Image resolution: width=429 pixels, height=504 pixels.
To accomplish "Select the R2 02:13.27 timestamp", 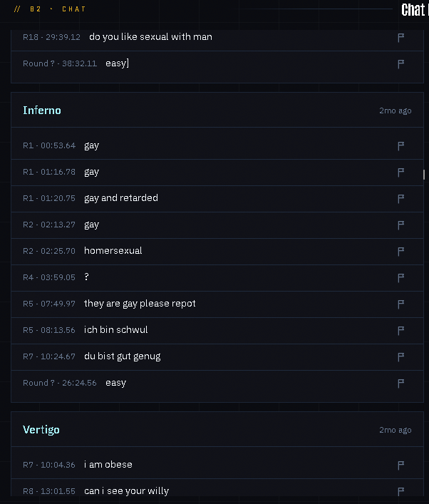I will click(x=49, y=225).
